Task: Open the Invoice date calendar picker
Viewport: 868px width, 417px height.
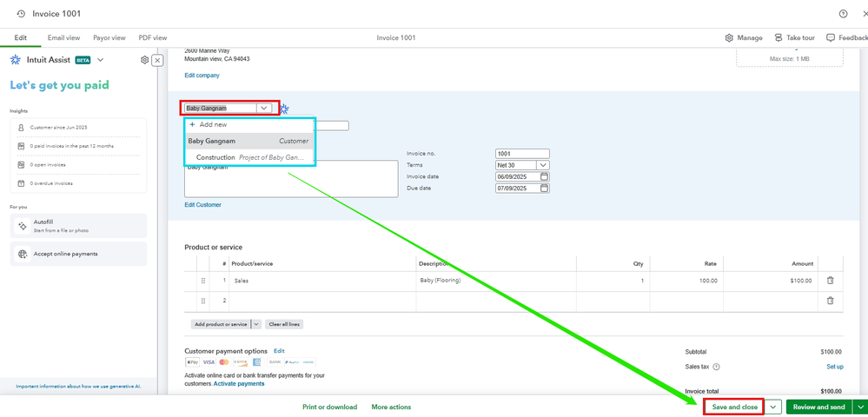Action: coord(544,176)
